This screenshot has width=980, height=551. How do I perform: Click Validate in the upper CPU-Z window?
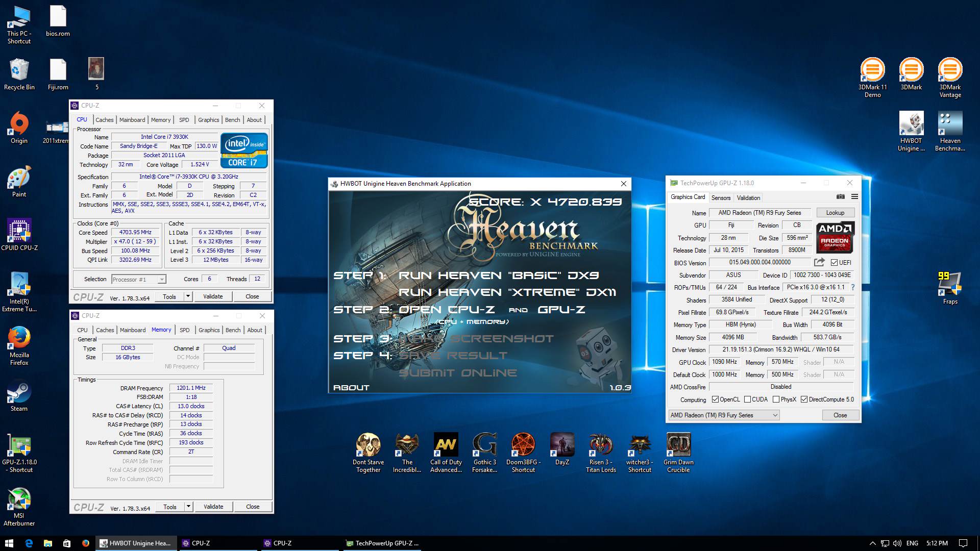(213, 296)
